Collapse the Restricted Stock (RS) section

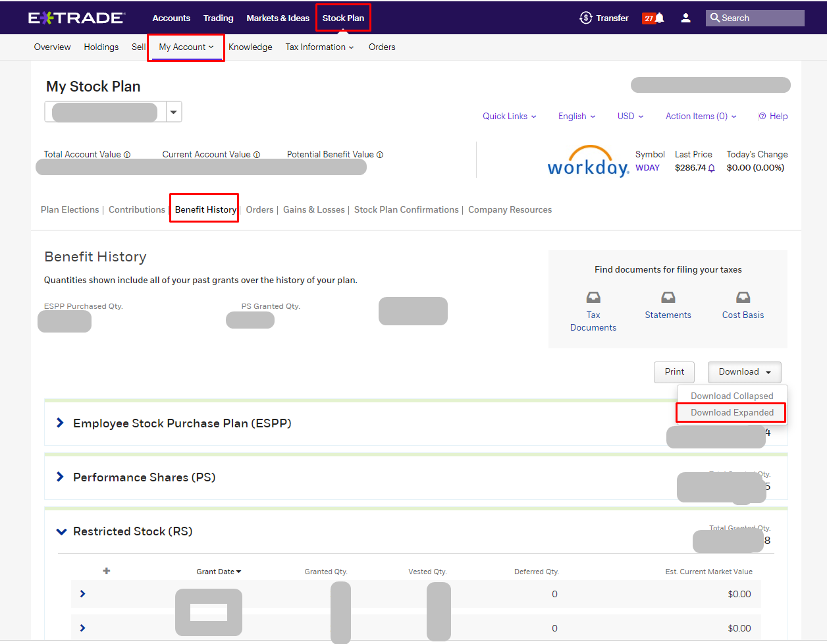(x=61, y=531)
